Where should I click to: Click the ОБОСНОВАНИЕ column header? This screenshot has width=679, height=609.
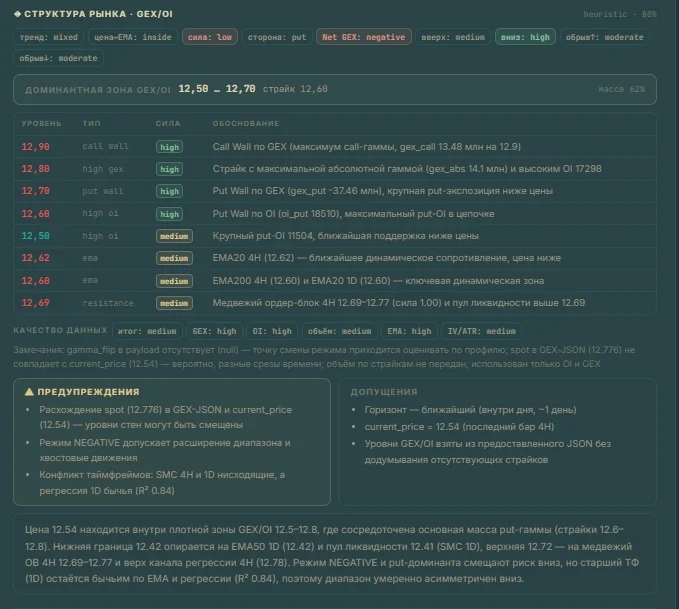pyautogui.click(x=246, y=123)
